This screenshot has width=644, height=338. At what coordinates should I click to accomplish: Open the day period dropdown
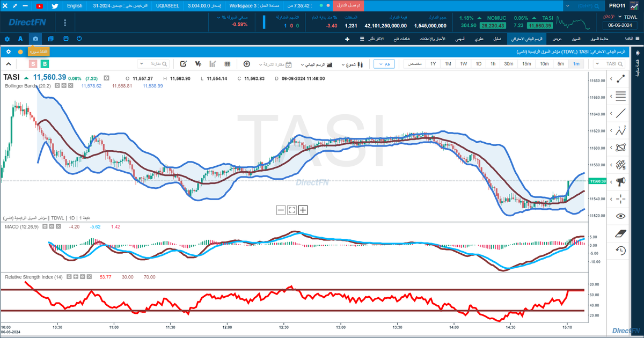point(384,64)
